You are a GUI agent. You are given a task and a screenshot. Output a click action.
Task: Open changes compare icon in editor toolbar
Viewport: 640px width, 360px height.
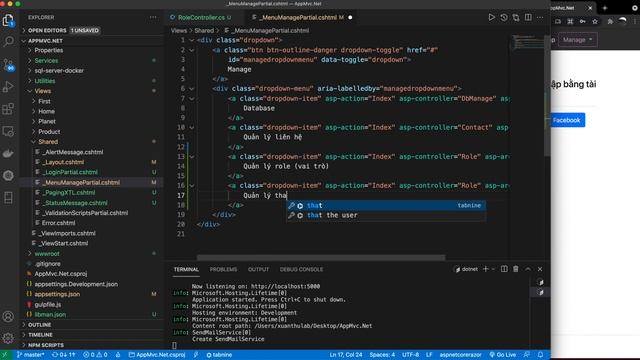[x=516, y=18]
